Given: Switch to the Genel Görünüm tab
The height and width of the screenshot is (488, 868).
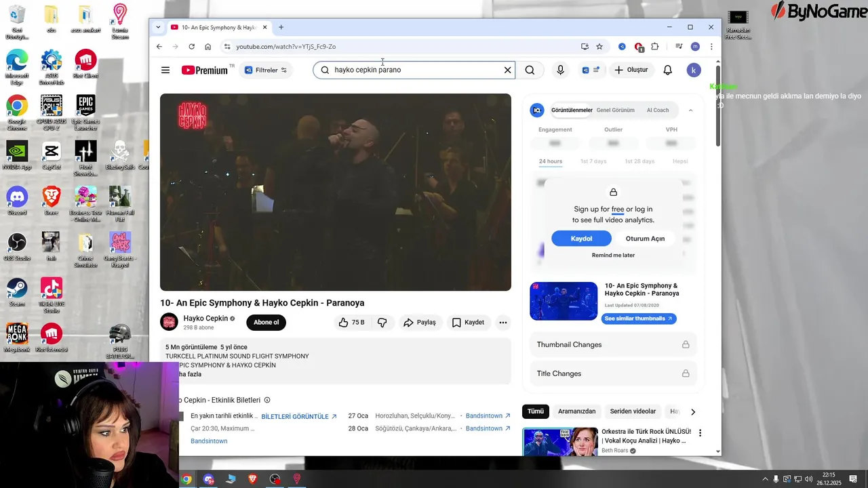Looking at the screenshot, I should point(615,110).
